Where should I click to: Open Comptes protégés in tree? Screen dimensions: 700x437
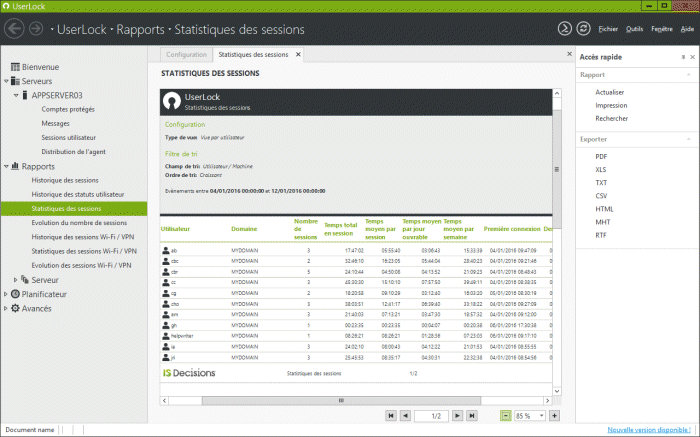tap(68, 109)
